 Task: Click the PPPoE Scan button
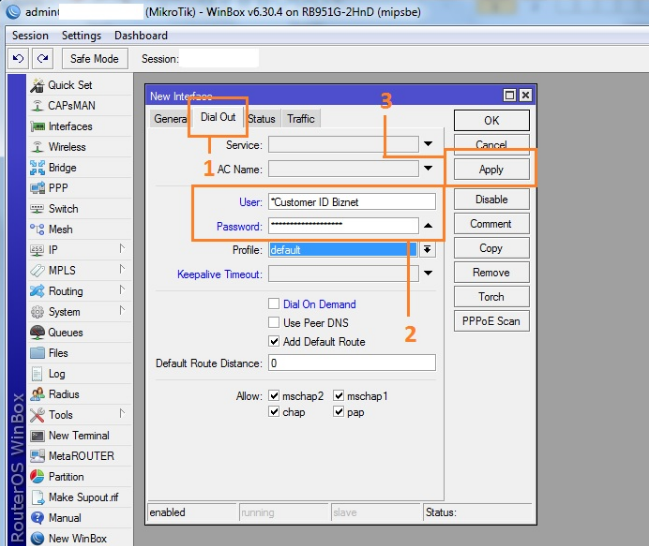click(492, 321)
